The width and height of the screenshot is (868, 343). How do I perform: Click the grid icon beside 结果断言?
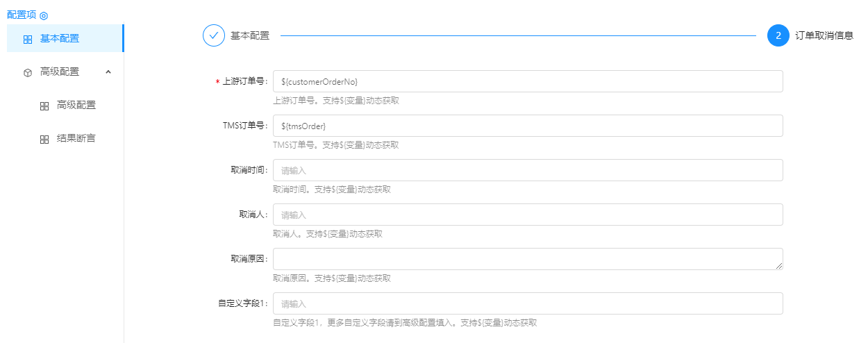pyautogui.click(x=44, y=140)
